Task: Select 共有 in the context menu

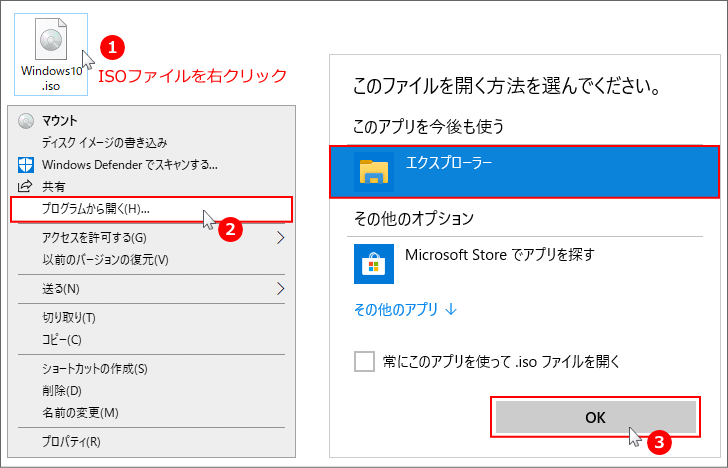Action: pos(152,186)
